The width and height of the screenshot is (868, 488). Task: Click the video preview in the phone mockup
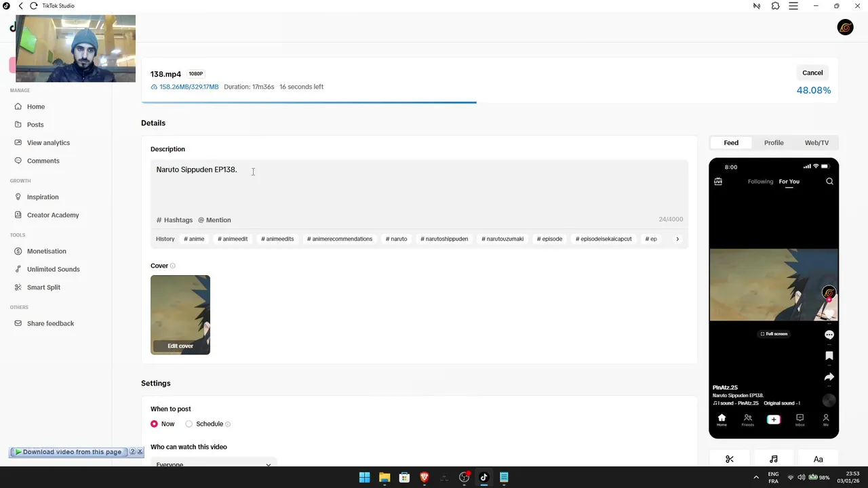pyautogui.click(x=774, y=285)
